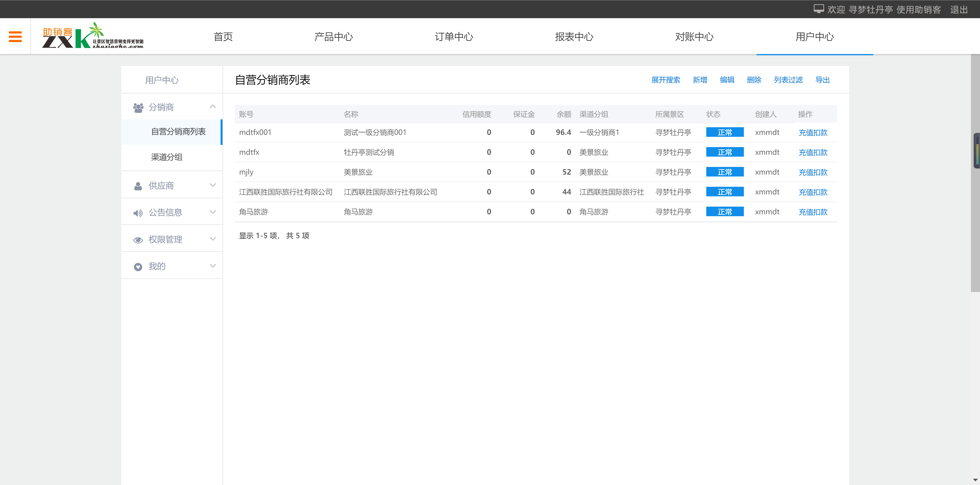Click 导出 to export list
The image size is (980, 485).
point(822,80)
